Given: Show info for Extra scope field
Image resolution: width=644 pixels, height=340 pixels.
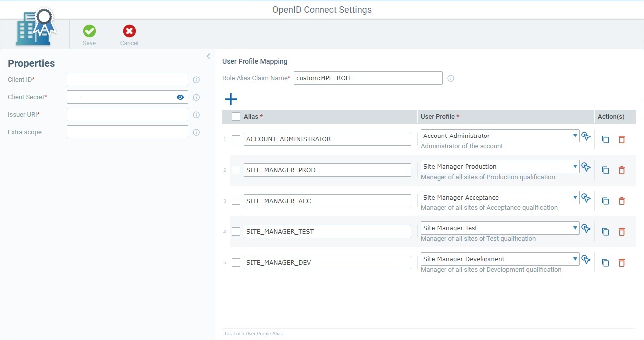Looking at the screenshot, I should 196,132.
